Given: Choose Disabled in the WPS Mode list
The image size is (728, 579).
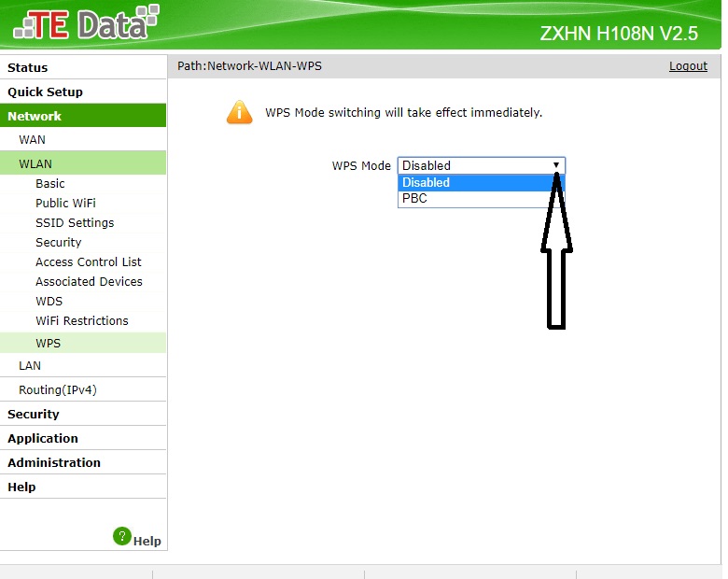Looking at the screenshot, I should point(481,183).
